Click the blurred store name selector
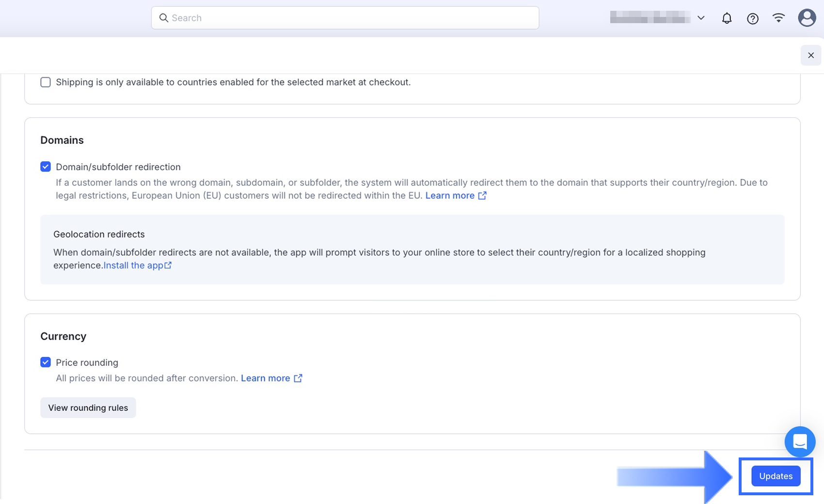824x504 pixels. [650, 18]
